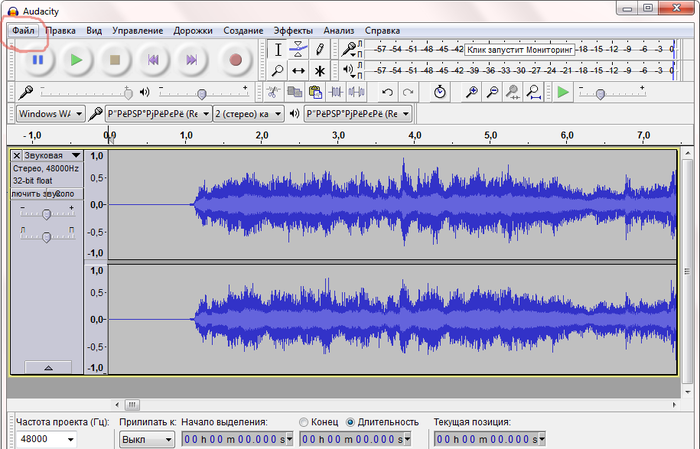Image resolution: width=700 pixels, height=449 pixels.
Task: Activate the Time Shift arrow tool
Action: 298,71
